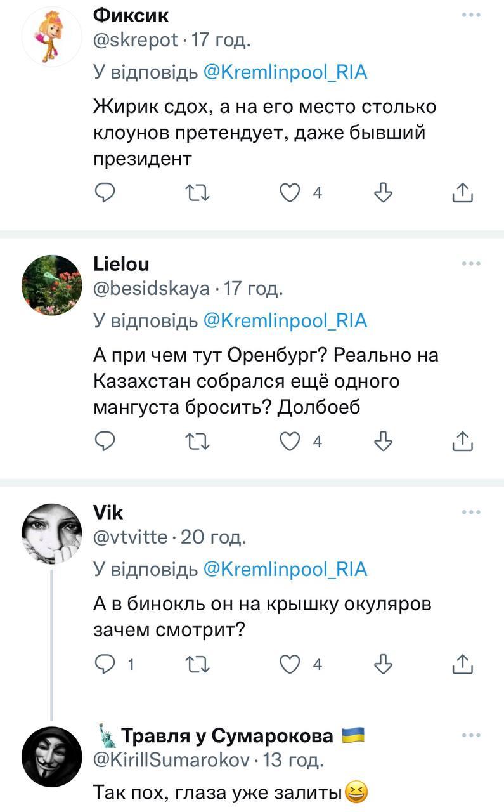The image size is (504, 812).
Task: Open more options for Vik's tweet
Action: pos(470,511)
